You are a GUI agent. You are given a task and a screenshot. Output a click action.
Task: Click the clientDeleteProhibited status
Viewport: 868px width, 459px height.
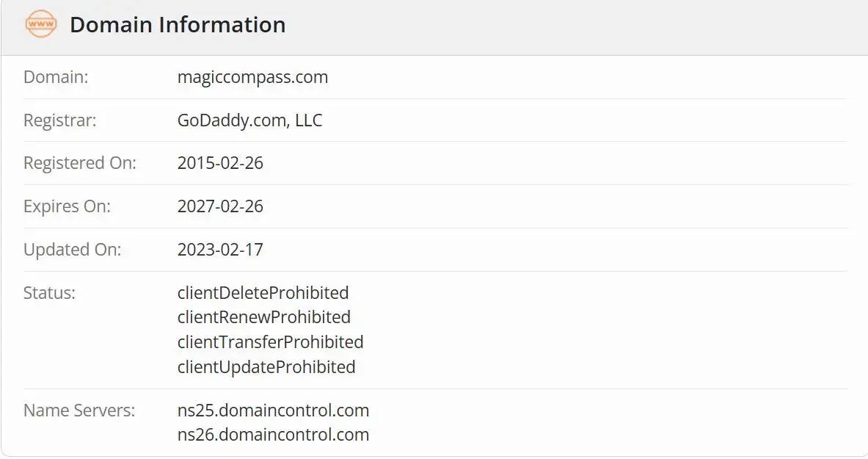[263, 293]
